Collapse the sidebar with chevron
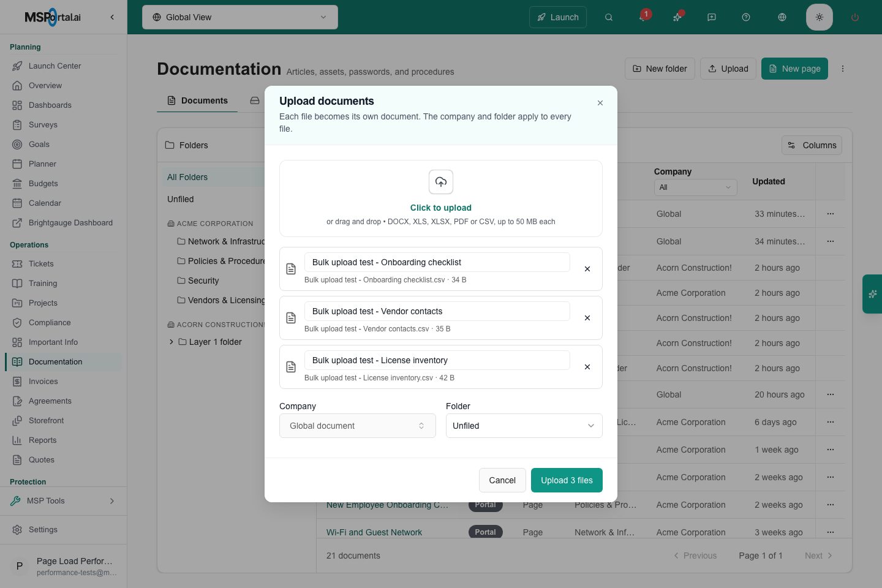The width and height of the screenshot is (882, 588). tap(112, 17)
